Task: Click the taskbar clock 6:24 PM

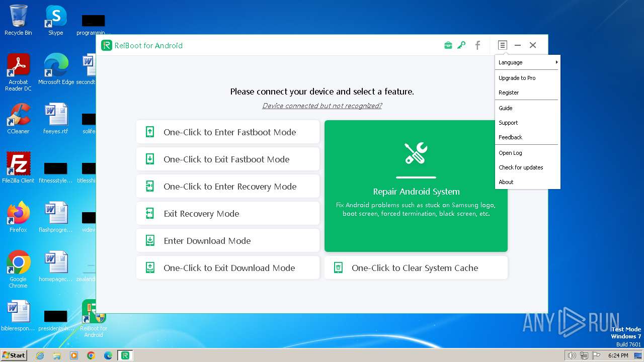Action: coord(618,355)
